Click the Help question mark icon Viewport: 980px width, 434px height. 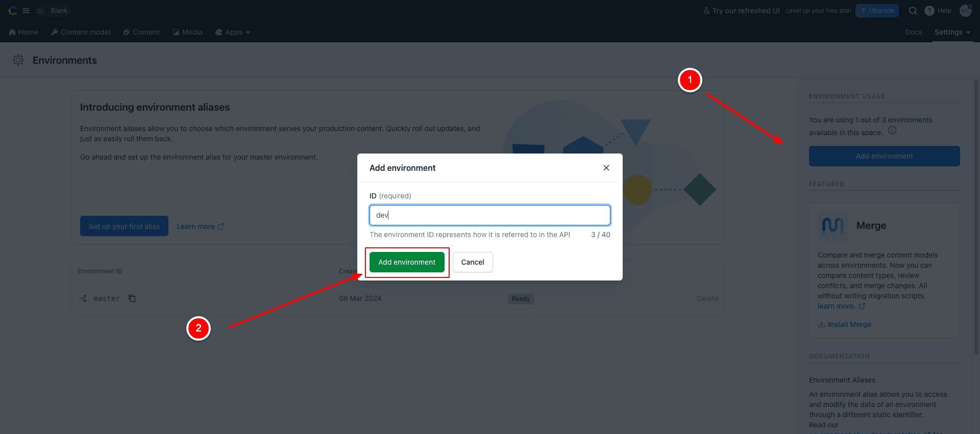click(x=929, y=11)
